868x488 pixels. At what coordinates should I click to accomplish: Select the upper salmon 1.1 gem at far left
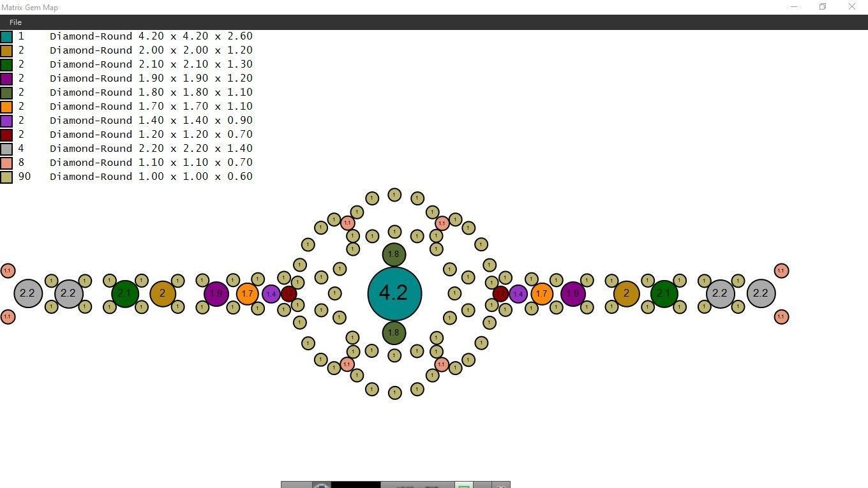[x=8, y=270]
